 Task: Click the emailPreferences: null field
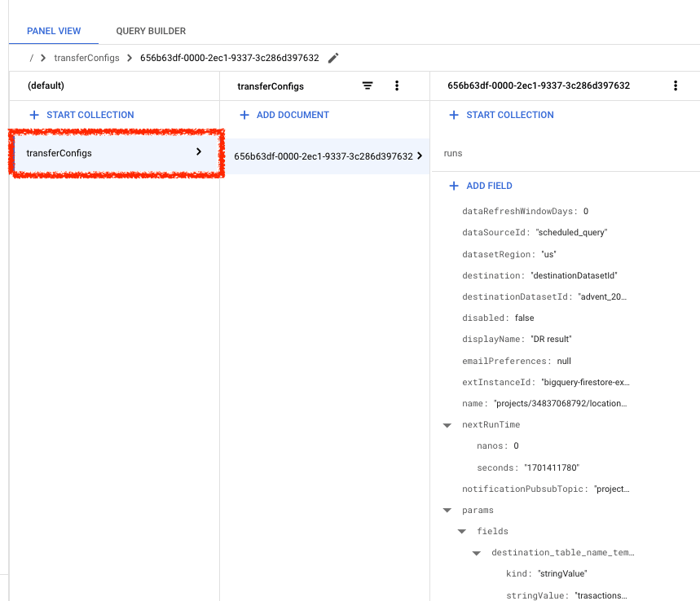tap(517, 361)
